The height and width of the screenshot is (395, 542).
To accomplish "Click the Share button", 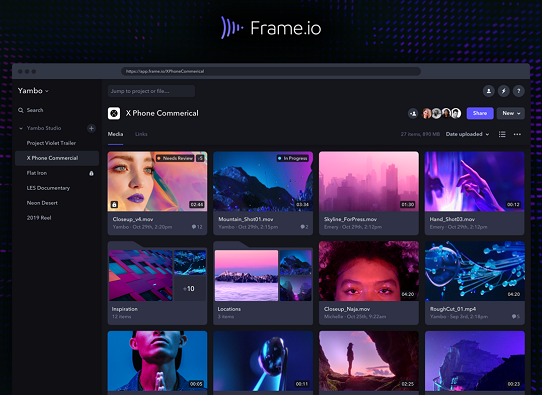I will pyautogui.click(x=480, y=113).
